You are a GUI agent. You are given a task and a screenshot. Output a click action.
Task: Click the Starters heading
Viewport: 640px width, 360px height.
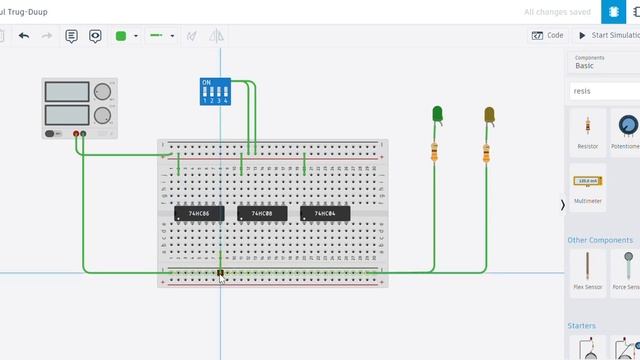(x=581, y=326)
